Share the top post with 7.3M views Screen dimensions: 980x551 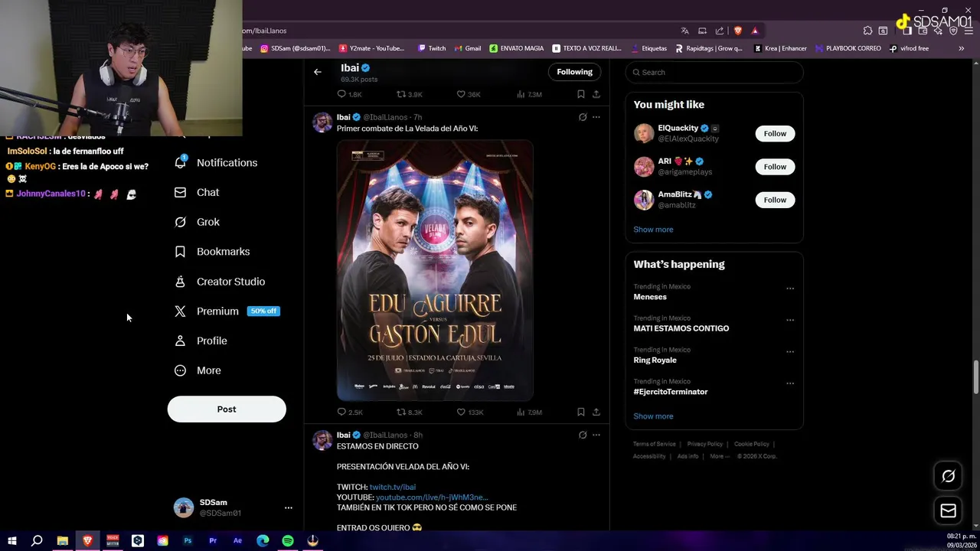click(x=596, y=94)
